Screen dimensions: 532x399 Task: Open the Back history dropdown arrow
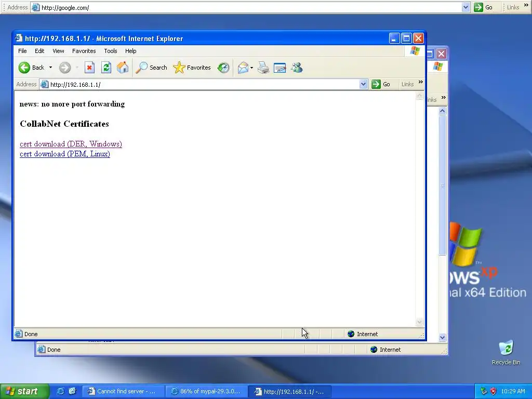50,68
